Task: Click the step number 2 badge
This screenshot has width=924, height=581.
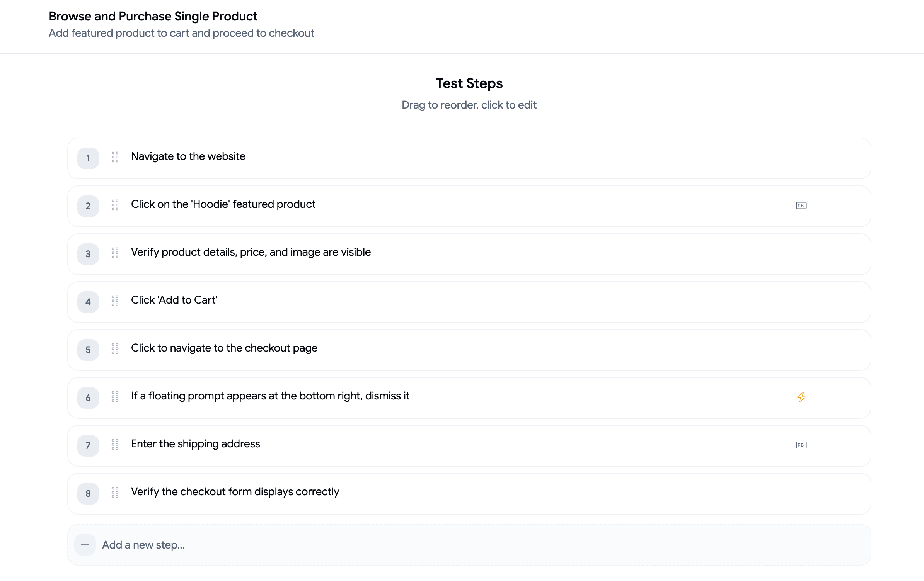Action: coord(88,206)
